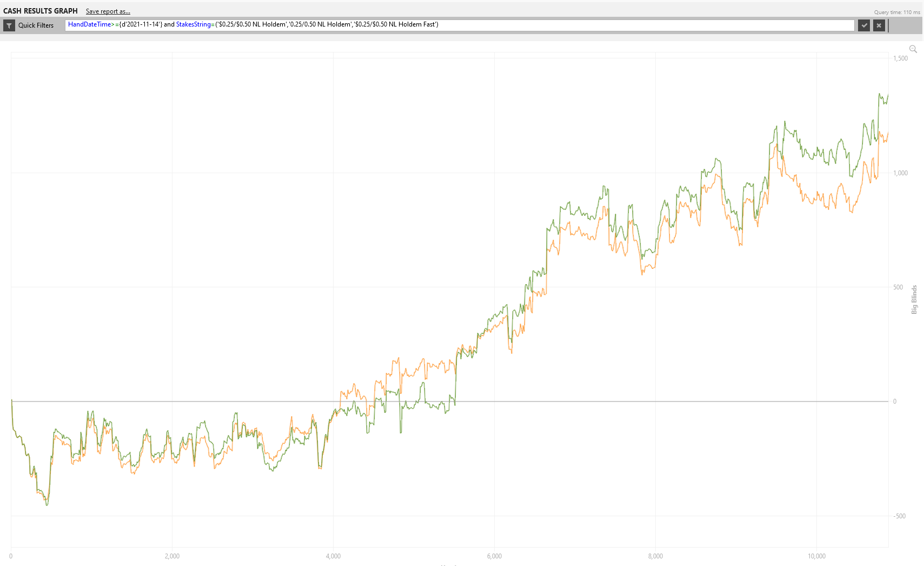Click the Quick Filters label

pos(36,25)
